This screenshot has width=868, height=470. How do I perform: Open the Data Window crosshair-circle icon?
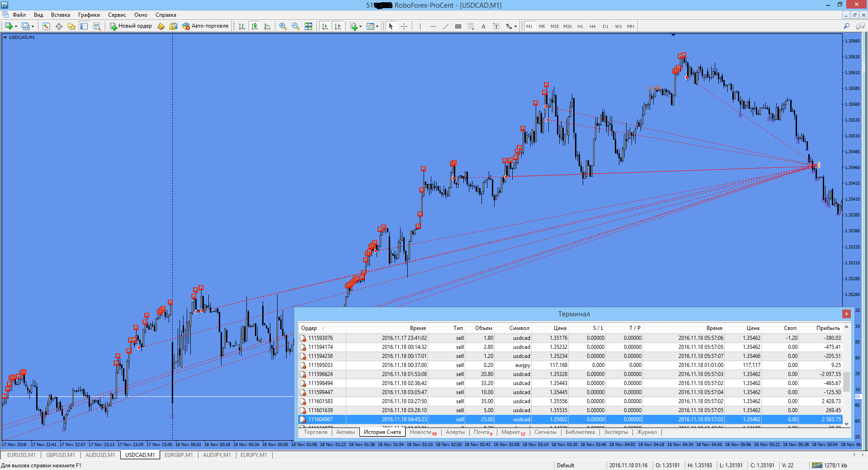(59, 26)
